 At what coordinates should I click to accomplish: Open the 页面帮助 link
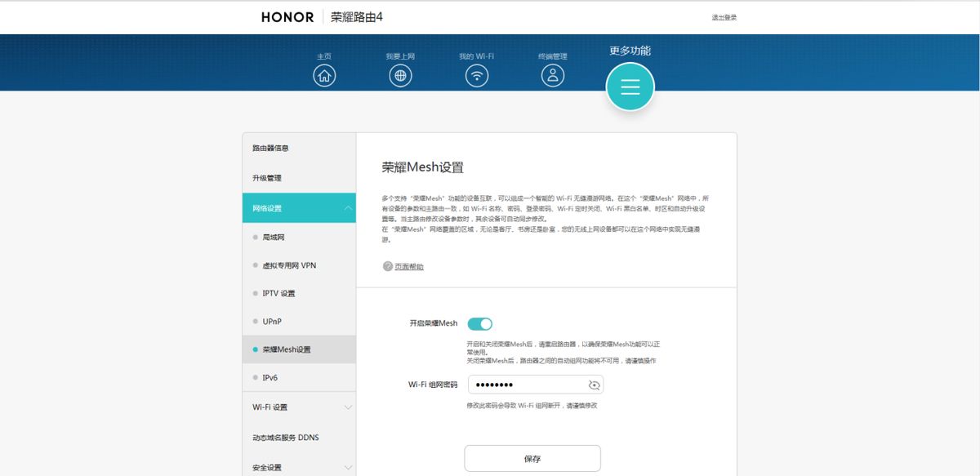pyautogui.click(x=409, y=267)
